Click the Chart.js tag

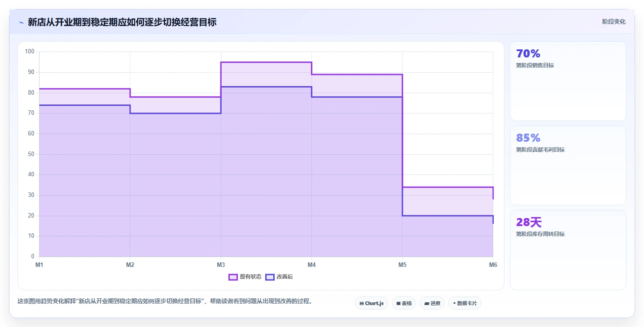point(372,303)
